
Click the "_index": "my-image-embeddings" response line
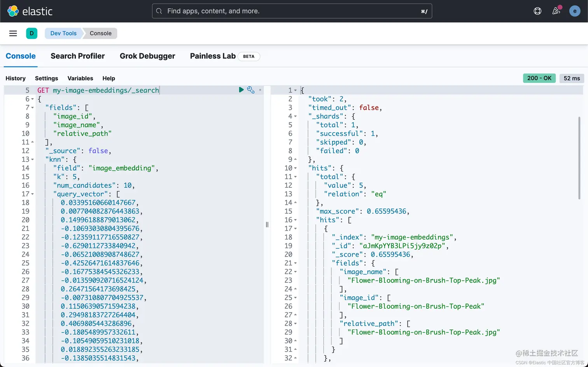click(x=394, y=237)
